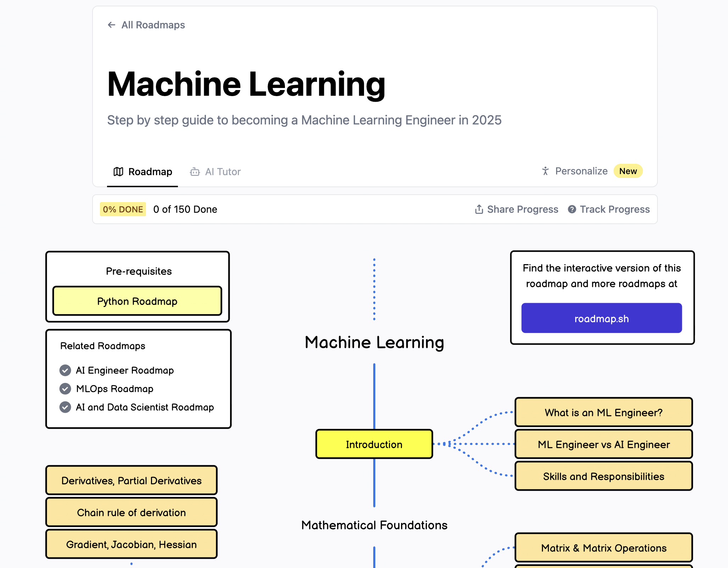Click the 0 of 150 Done text
This screenshot has height=568, width=728.
[x=185, y=209]
